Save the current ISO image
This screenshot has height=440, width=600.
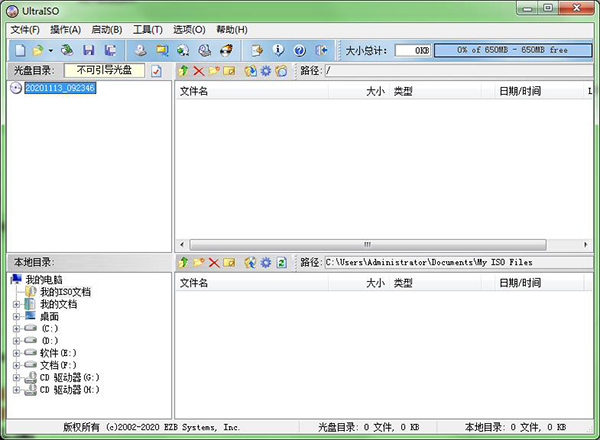point(89,50)
